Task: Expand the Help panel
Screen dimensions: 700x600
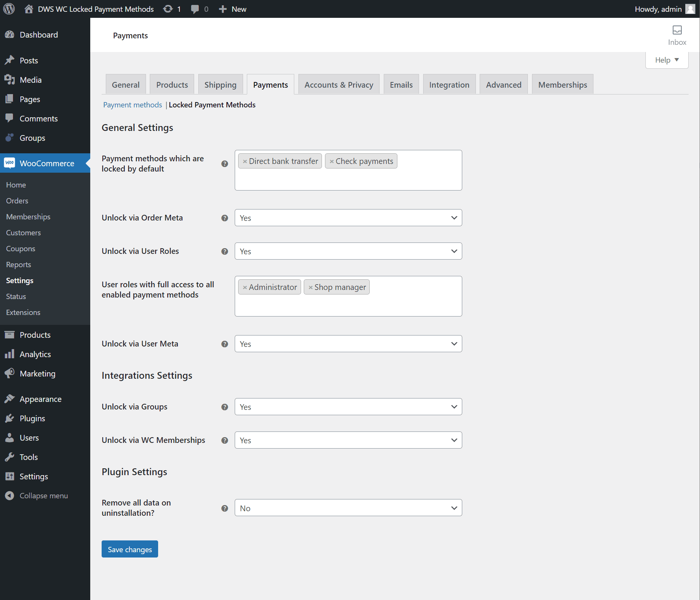Action: pyautogui.click(x=666, y=60)
